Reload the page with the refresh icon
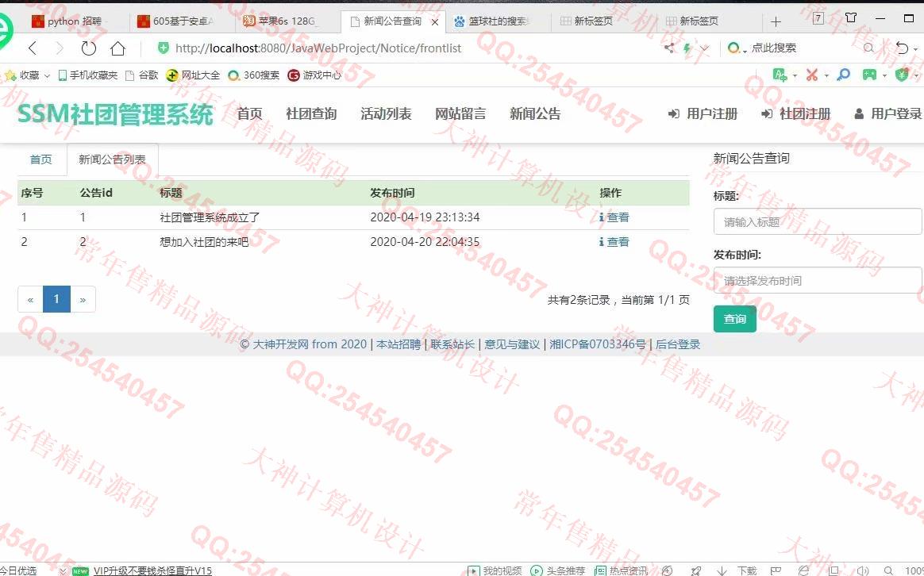The width and height of the screenshot is (924, 576). (88, 48)
